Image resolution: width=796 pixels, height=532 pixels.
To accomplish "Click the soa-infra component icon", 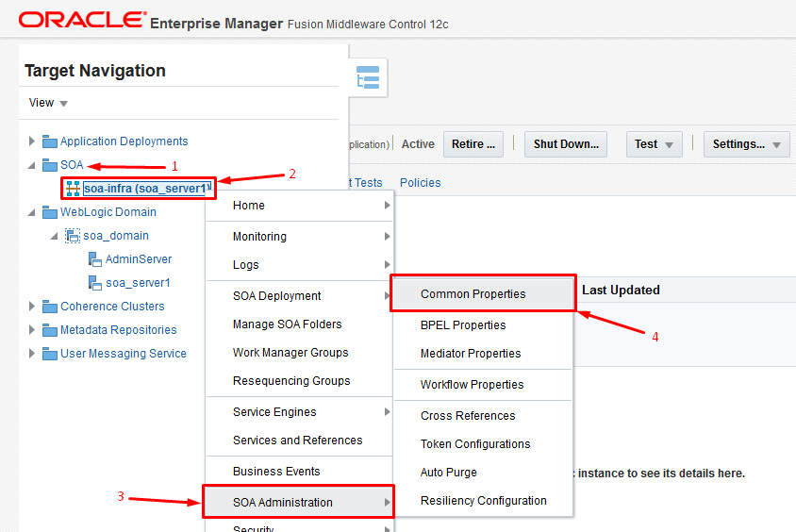I will pyautogui.click(x=74, y=189).
